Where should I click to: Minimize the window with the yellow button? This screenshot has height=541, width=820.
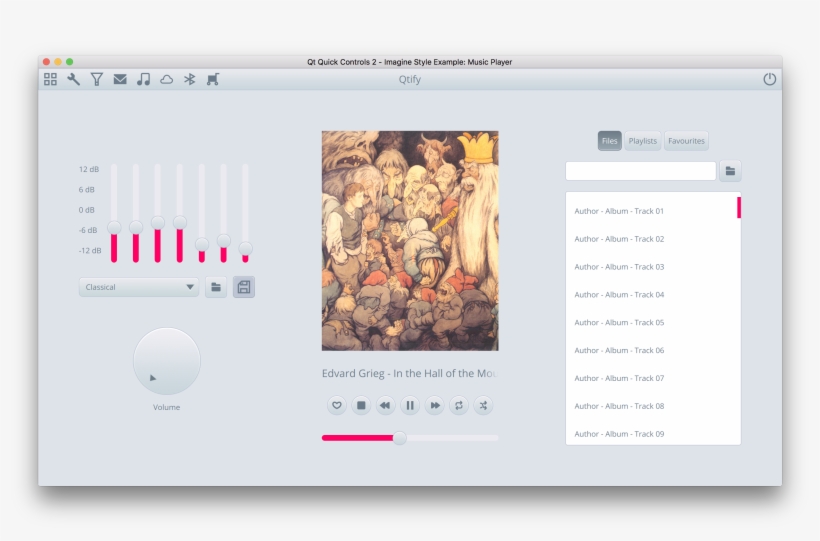pos(58,62)
